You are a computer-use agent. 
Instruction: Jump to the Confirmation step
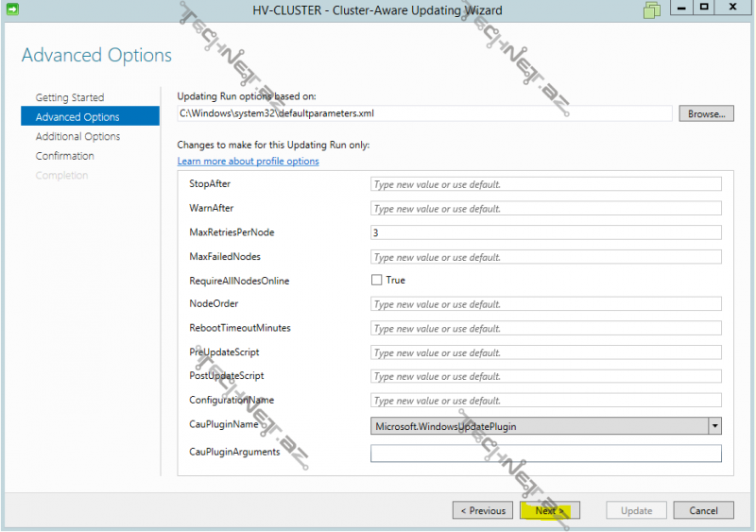pos(65,156)
